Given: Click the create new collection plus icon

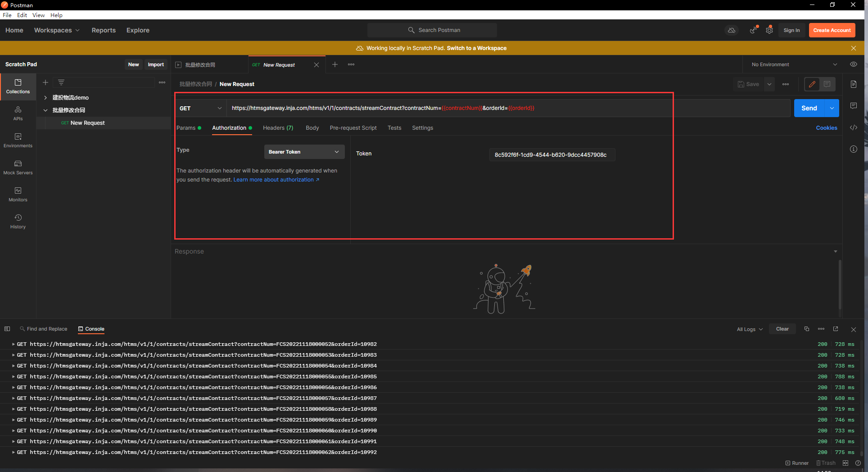Looking at the screenshot, I should click(45, 82).
